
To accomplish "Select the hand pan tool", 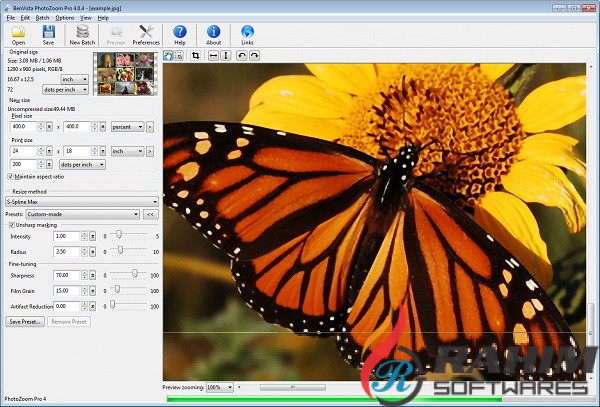I will click(x=169, y=56).
